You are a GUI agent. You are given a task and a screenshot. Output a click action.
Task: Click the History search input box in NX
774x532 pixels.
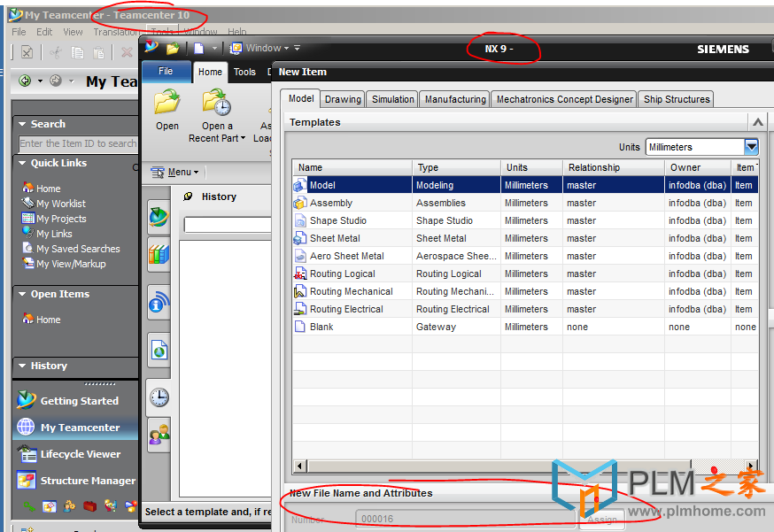(x=228, y=225)
